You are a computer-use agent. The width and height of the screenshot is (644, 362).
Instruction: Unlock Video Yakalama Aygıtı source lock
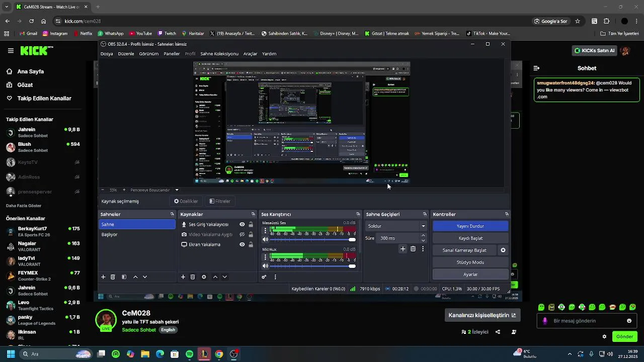pos(251,235)
